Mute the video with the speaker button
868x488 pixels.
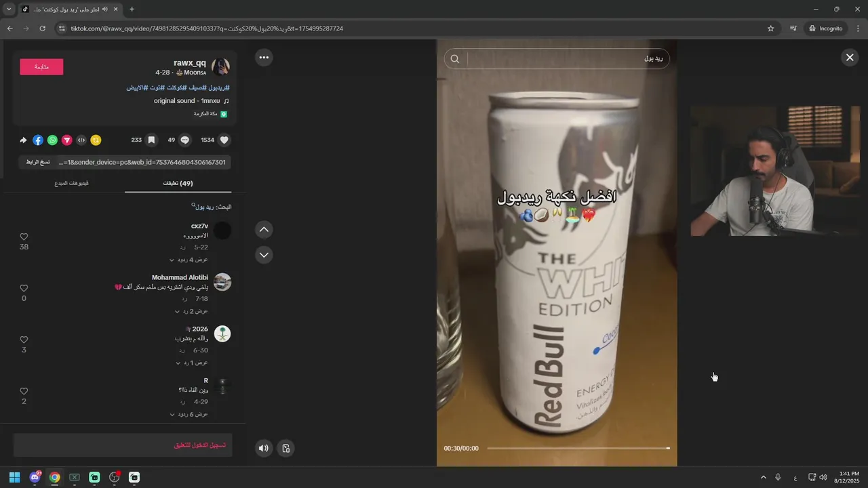point(264,448)
